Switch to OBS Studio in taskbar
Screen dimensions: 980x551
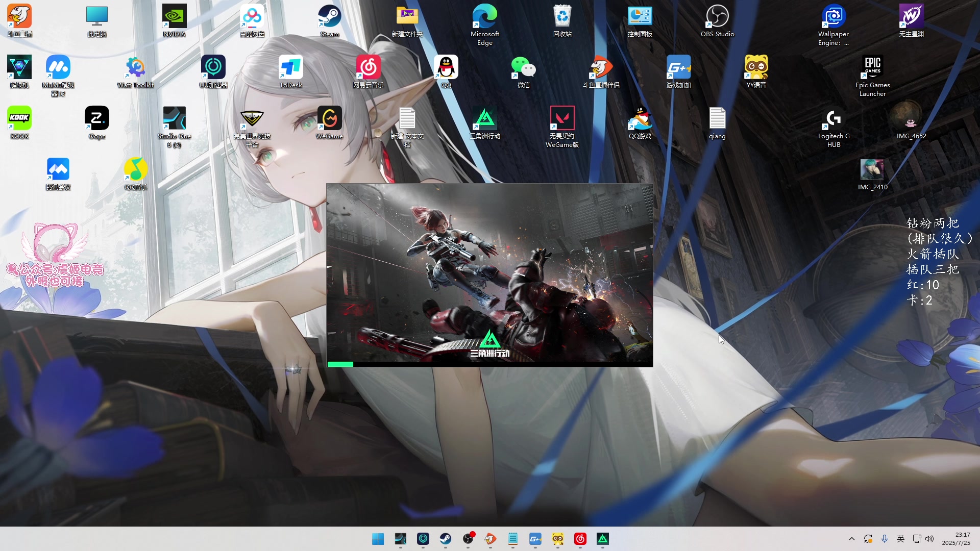468,539
